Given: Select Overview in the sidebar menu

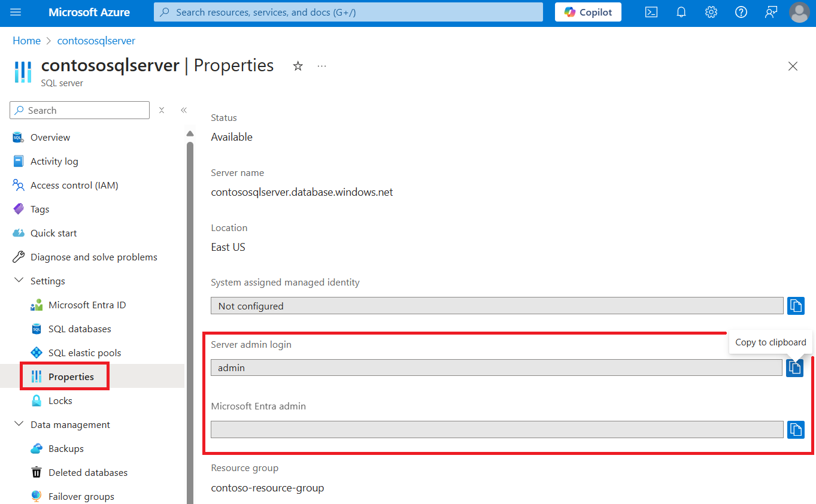Looking at the screenshot, I should (x=50, y=137).
